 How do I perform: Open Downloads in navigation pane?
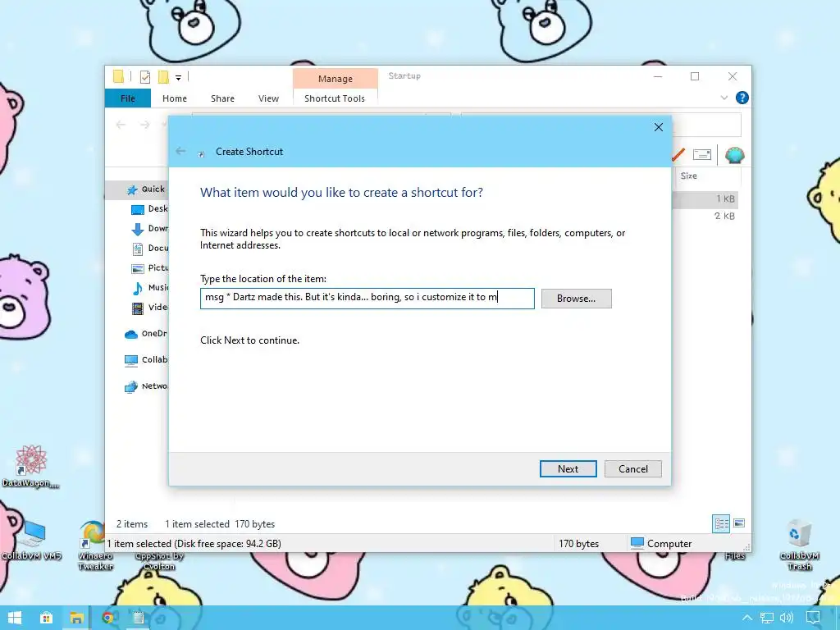150,229
